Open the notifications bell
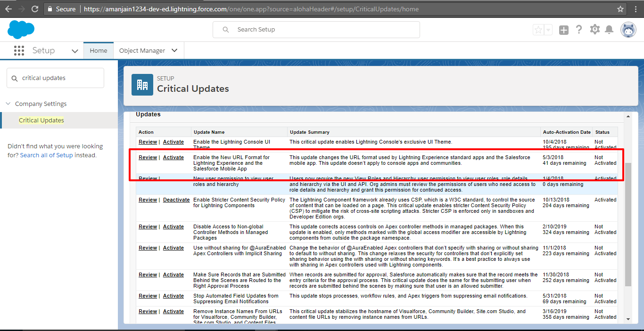Image resolution: width=644 pixels, height=331 pixels. pos(609,30)
